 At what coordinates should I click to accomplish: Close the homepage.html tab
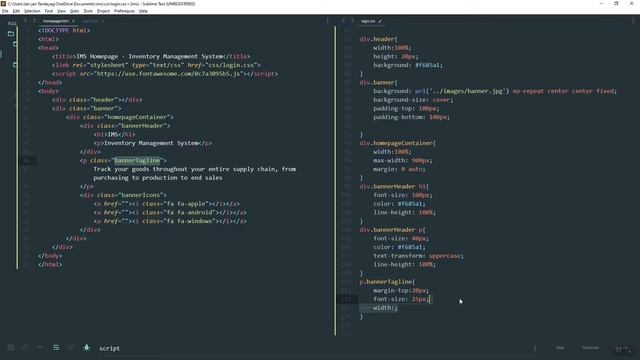[x=73, y=21]
